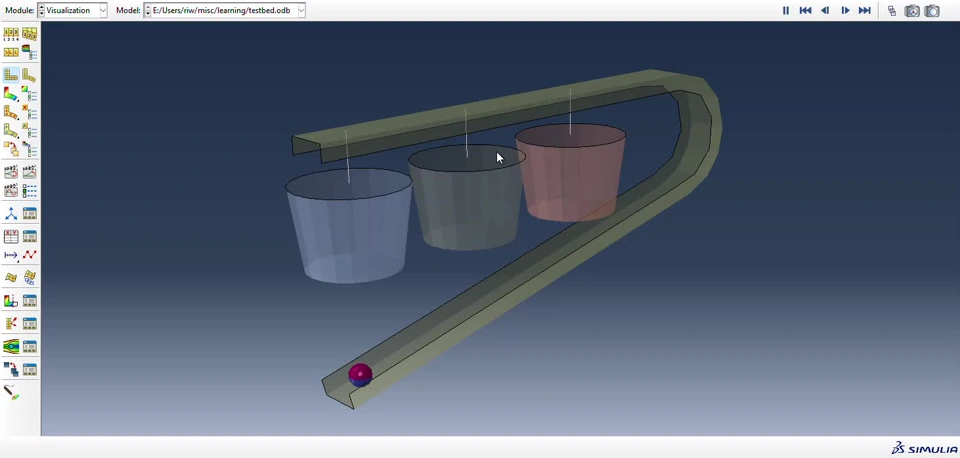Image resolution: width=960 pixels, height=458 pixels.
Task: Click the linked viewports icon
Action: [x=892, y=10]
